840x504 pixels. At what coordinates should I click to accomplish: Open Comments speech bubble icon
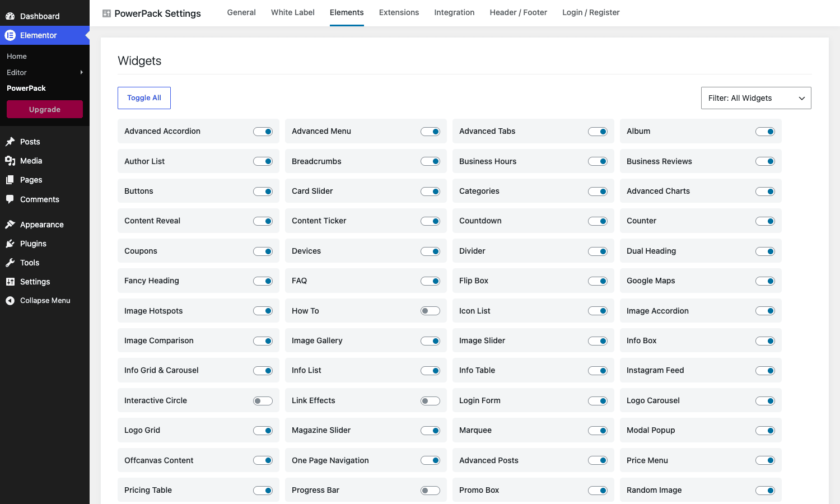[x=10, y=199]
